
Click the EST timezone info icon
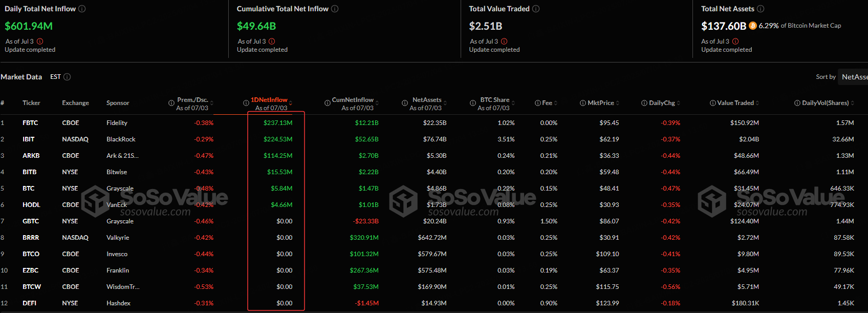pyautogui.click(x=67, y=77)
